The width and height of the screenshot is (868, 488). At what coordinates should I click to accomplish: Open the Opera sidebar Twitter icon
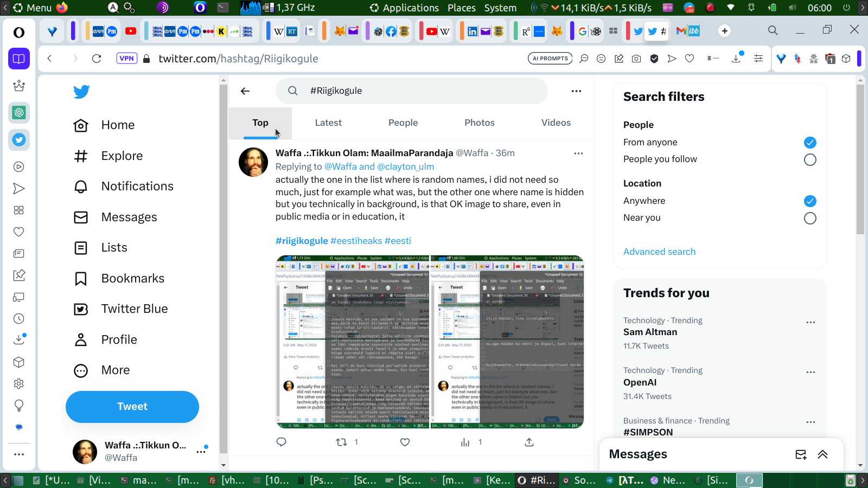tap(19, 140)
